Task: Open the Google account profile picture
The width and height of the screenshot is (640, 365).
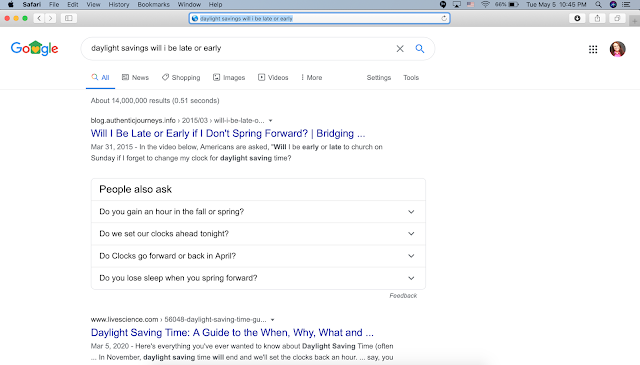Action: [x=618, y=49]
